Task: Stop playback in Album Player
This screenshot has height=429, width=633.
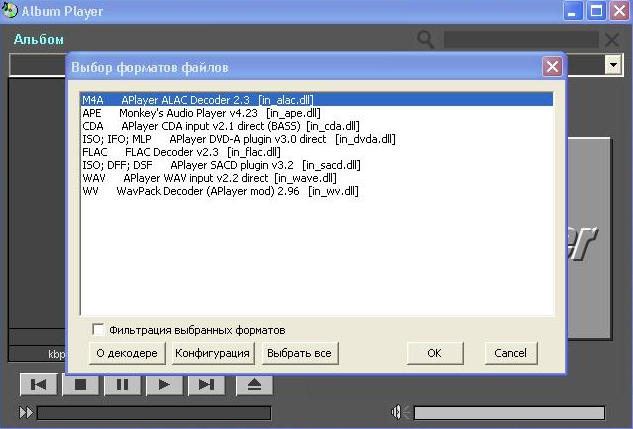Action: [80, 384]
